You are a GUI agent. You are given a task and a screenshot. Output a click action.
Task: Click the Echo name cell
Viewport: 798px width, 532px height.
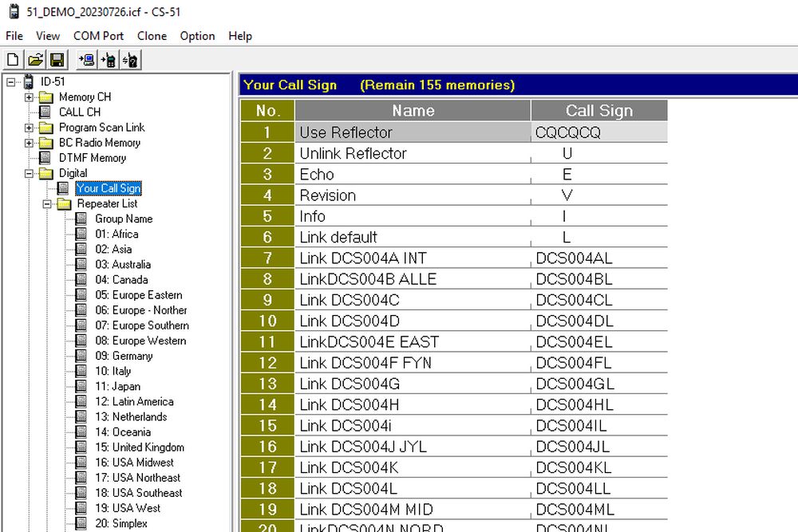click(413, 175)
